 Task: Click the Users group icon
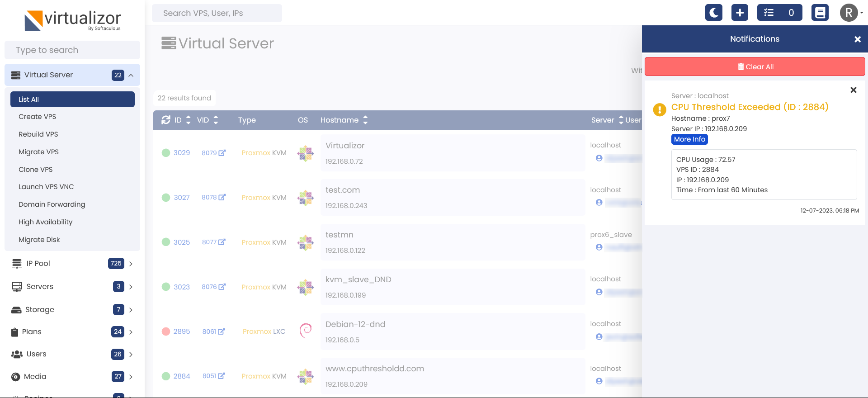(17, 354)
